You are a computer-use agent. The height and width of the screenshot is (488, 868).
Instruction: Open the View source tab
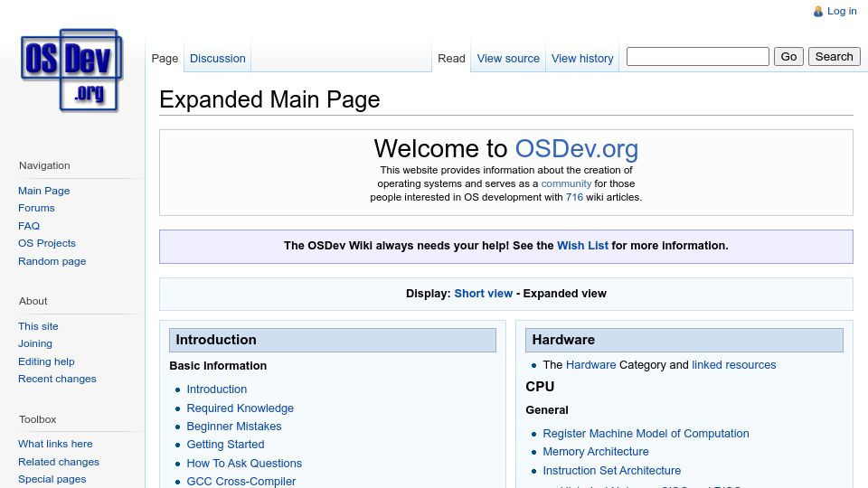[x=508, y=58]
